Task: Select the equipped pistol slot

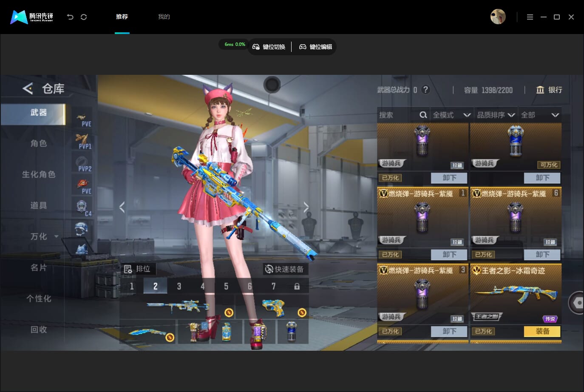Action: point(272,306)
